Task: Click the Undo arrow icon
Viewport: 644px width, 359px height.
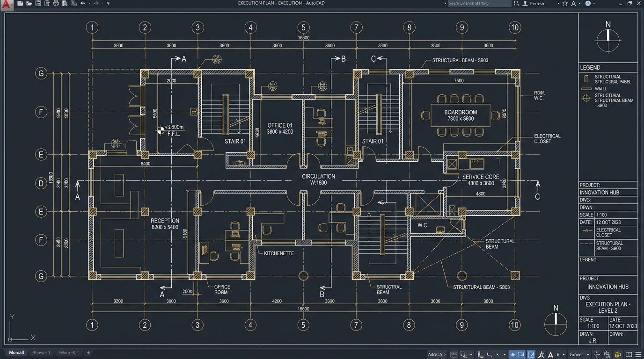Action: (83, 3)
